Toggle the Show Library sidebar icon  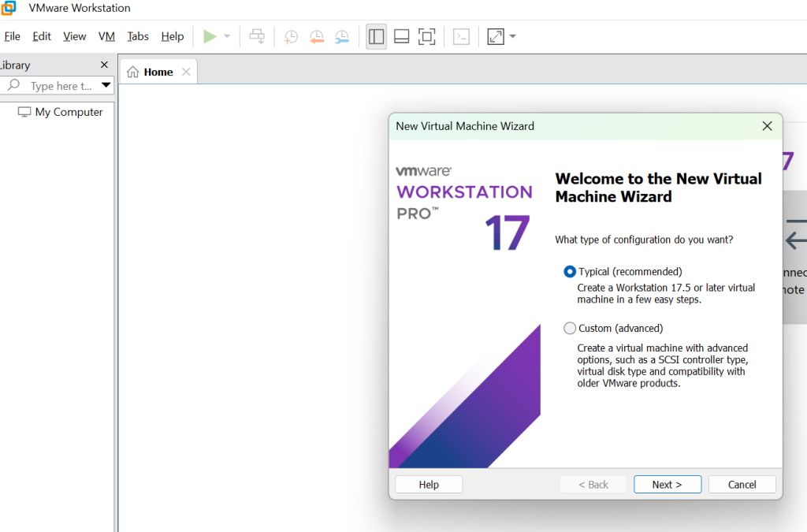(x=377, y=36)
